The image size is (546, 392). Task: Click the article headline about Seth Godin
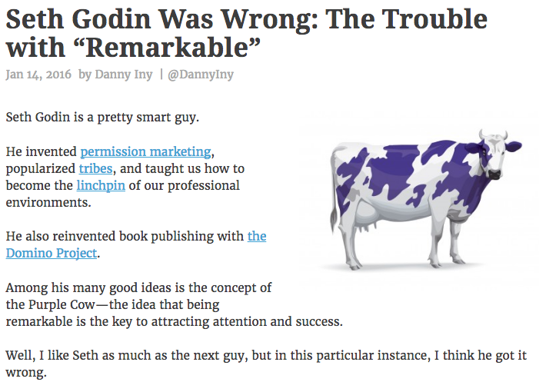[246, 33]
